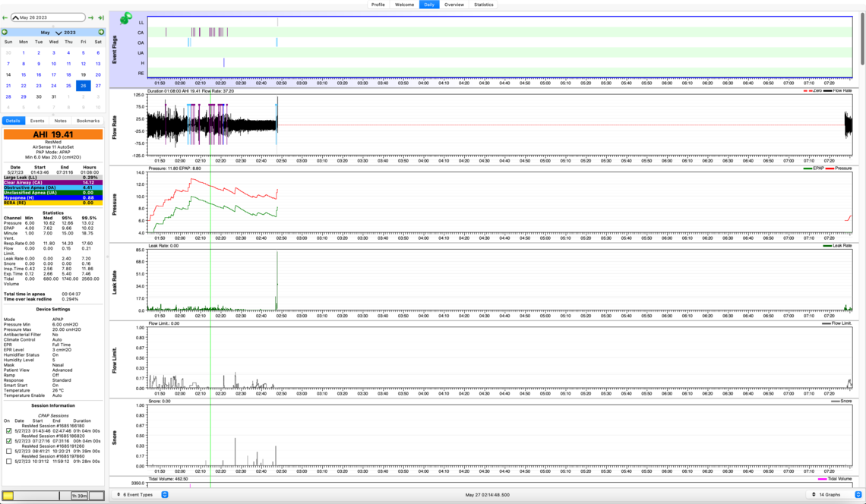
Task: Show next month in the calendar
Action: coord(101,32)
